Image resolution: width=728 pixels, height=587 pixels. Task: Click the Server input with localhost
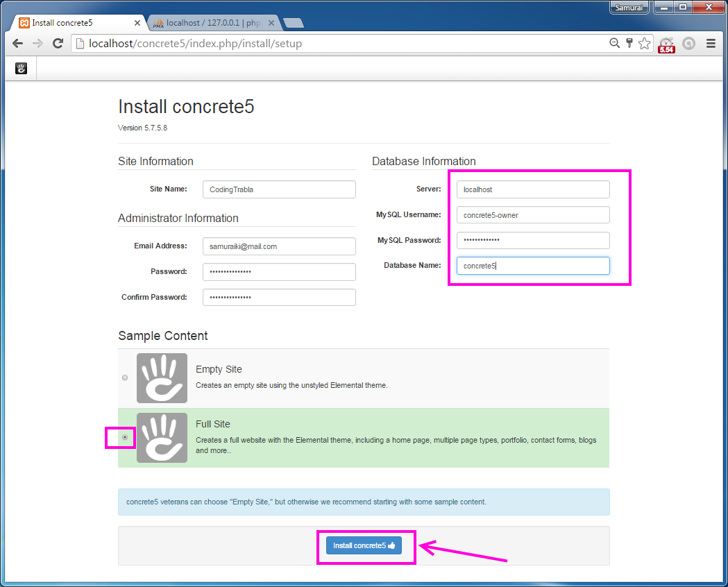pyautogui.click(x=533, y=189)
